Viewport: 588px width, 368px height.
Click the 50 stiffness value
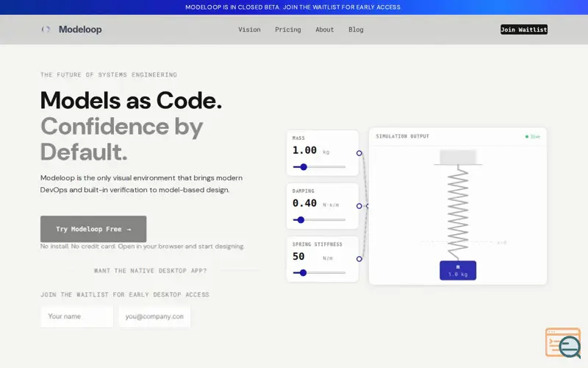(298, 256)
